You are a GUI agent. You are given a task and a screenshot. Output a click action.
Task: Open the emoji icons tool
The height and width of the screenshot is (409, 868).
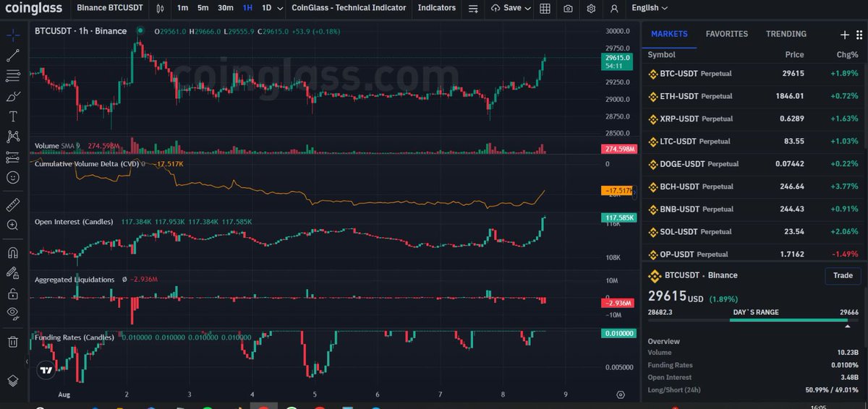tap(13, 177)
